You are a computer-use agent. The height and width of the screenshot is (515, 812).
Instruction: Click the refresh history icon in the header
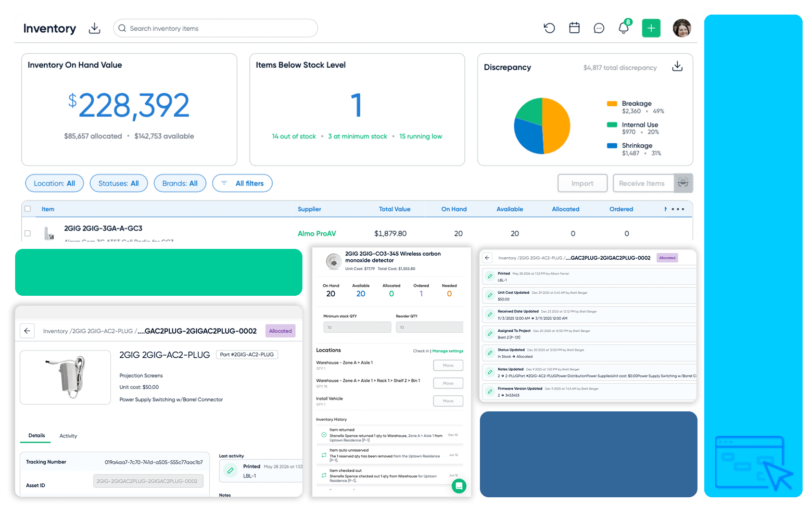549,28
